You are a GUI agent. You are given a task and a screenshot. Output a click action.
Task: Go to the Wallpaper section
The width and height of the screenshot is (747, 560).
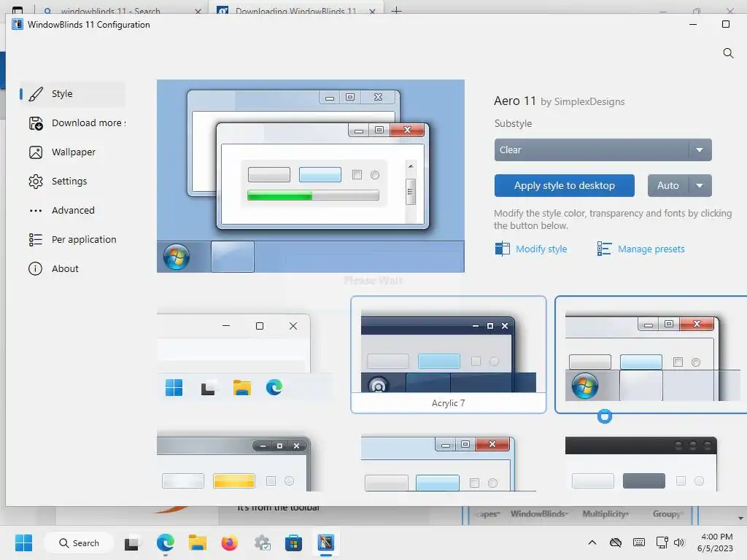coord(72,152)
